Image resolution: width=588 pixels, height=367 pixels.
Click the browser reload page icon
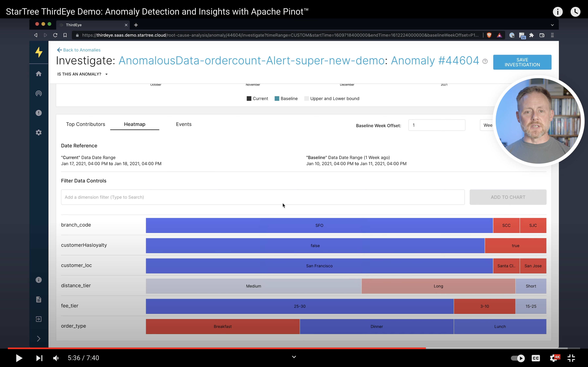[x=55, y=35]
